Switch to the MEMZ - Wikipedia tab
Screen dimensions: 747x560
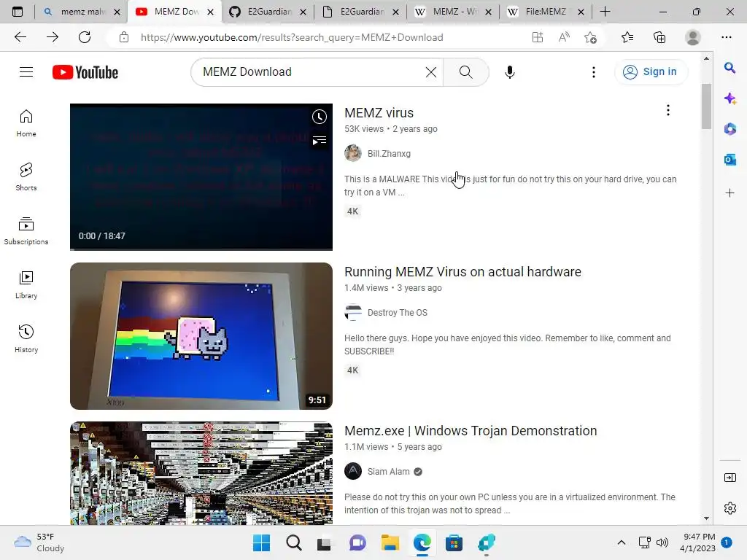[453, 12]
